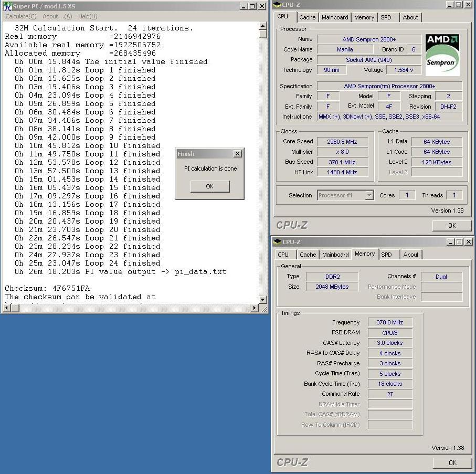Click the Checksum: 4F6751FA line
This screenshot has width=476, height=474.
tap(47, 288)
